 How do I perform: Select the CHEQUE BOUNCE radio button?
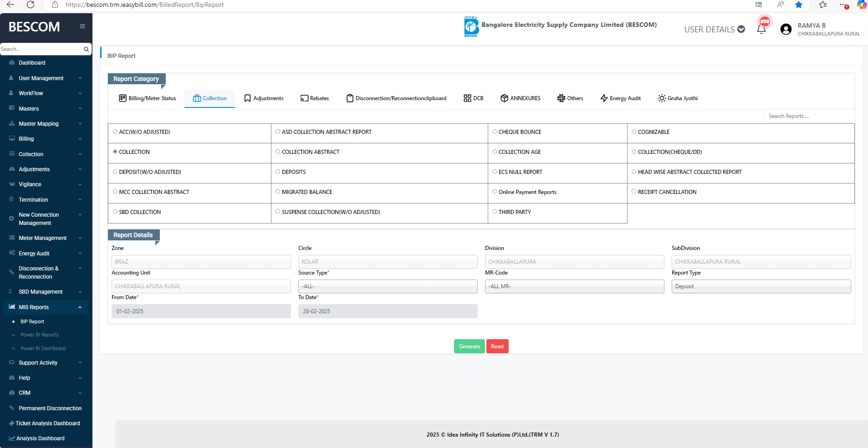click(x=495, y=132)
